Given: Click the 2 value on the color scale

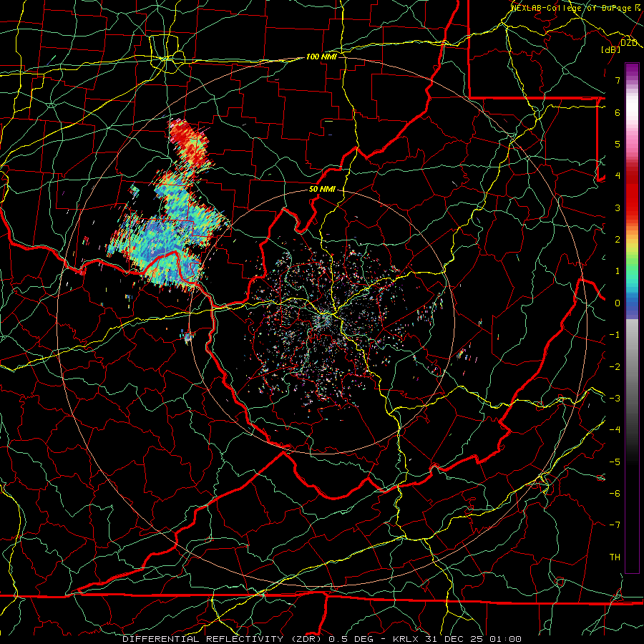Looking at the screenshot, I should pyautogui.click(x=618, y=240).
